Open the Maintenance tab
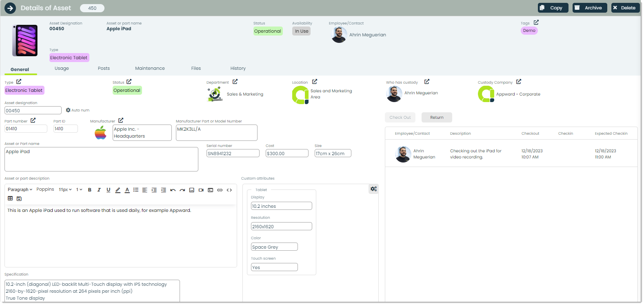Screen dimensions: 644x305 (150, 69)
